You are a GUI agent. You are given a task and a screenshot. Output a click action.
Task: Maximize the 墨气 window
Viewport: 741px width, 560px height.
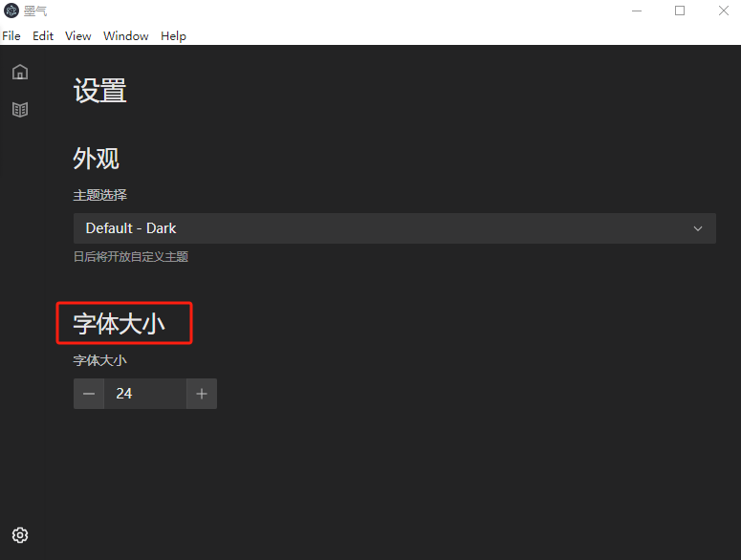680,11
